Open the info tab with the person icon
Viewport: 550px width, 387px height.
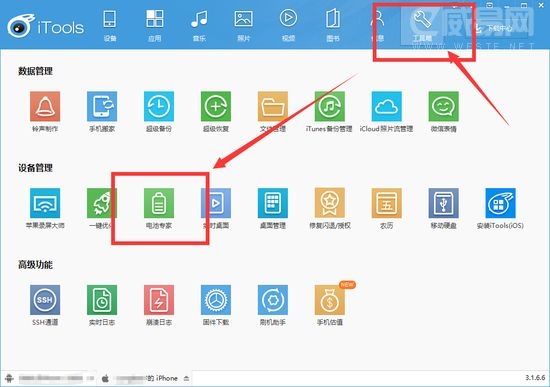tap(377, 25)
